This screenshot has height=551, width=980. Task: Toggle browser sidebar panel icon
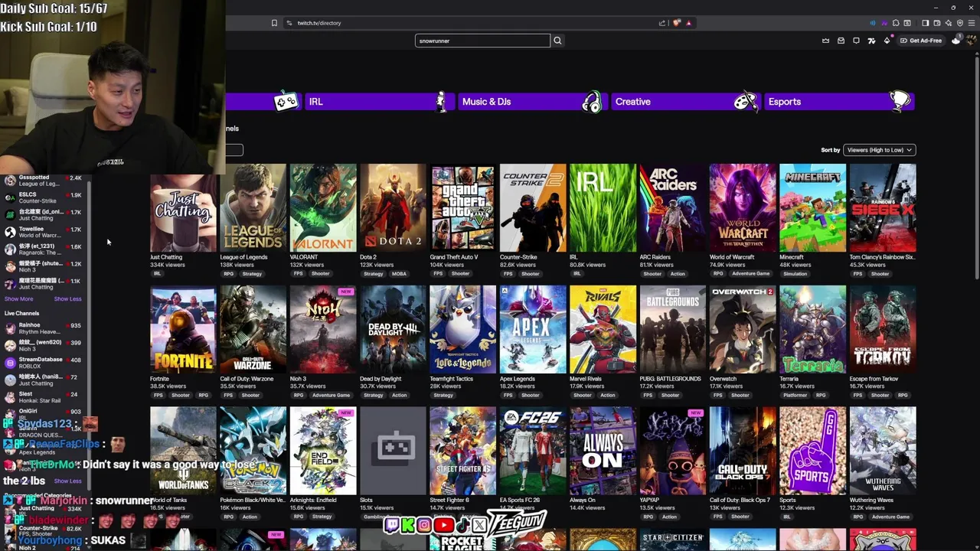(x=925, y=23)
